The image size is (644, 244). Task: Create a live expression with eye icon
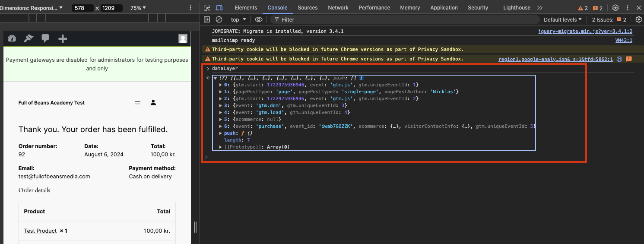pos(259,19)
